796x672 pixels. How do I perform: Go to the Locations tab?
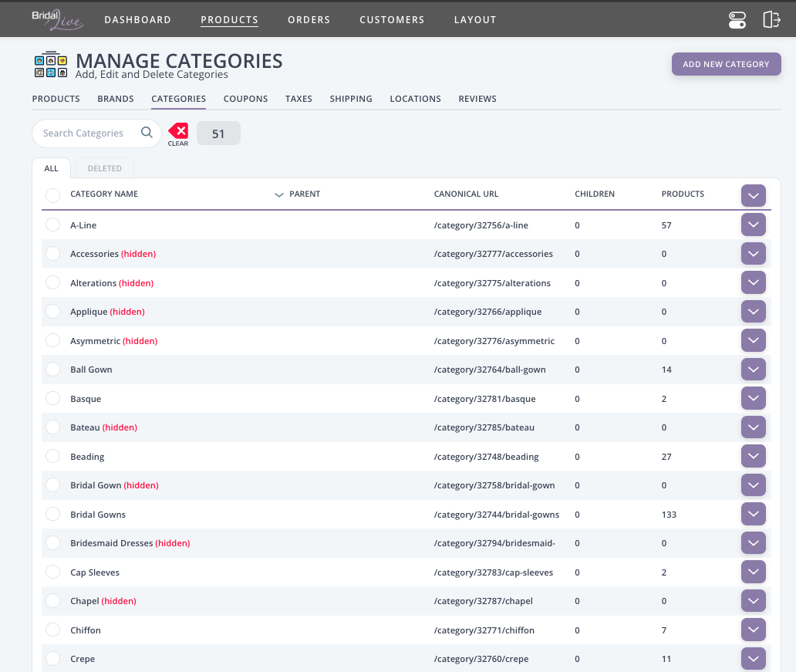click(x=415, y=99)
